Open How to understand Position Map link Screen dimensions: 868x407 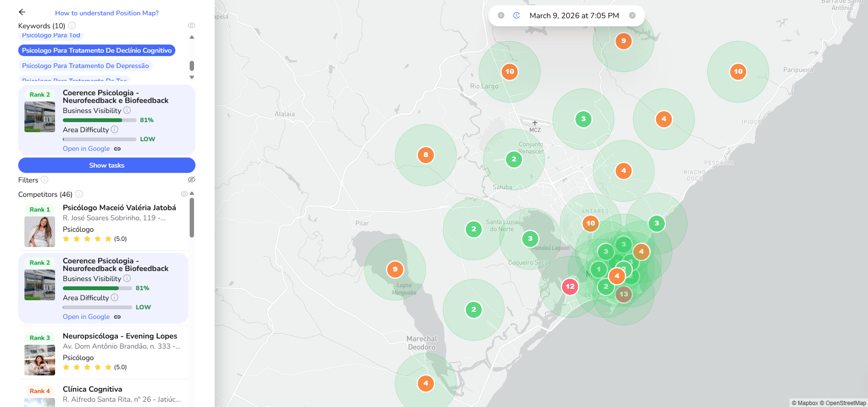click(x=107, y=13)
